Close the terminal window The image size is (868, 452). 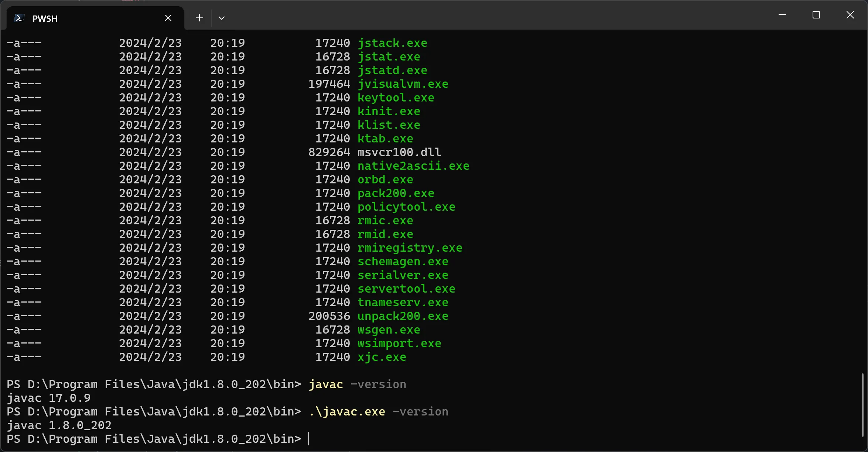(850, 15)
